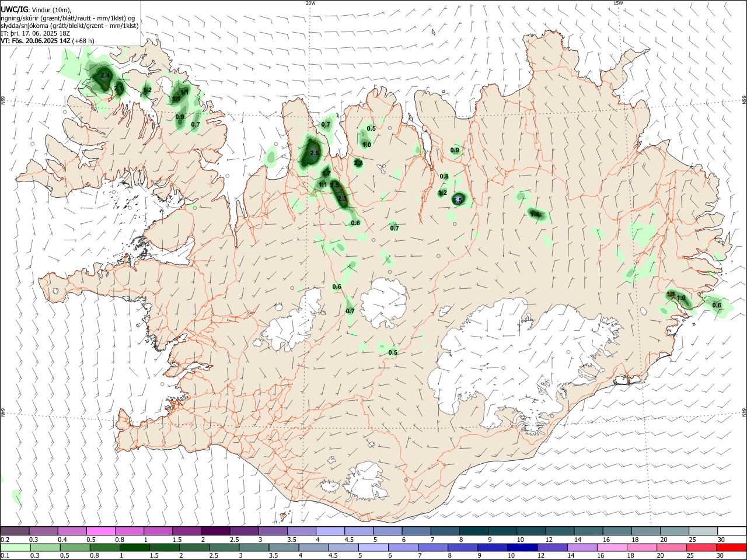Click the 2.9 precipitation value label
Viewport: 747px width, 560px height.
click(x=315, y=153)
